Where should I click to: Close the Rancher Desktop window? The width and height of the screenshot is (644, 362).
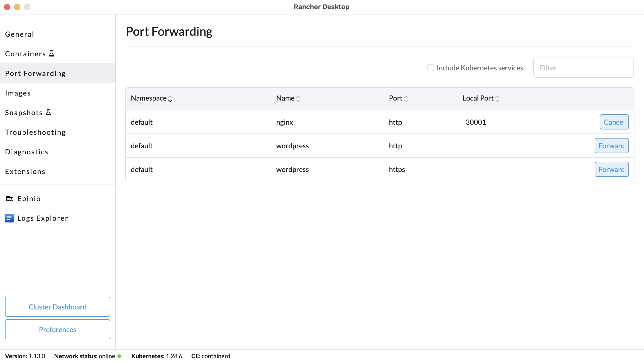[x=7, y=7]
